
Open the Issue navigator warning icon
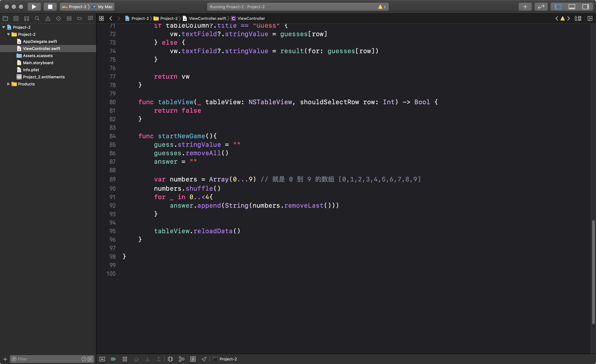[x=48, y=18]
